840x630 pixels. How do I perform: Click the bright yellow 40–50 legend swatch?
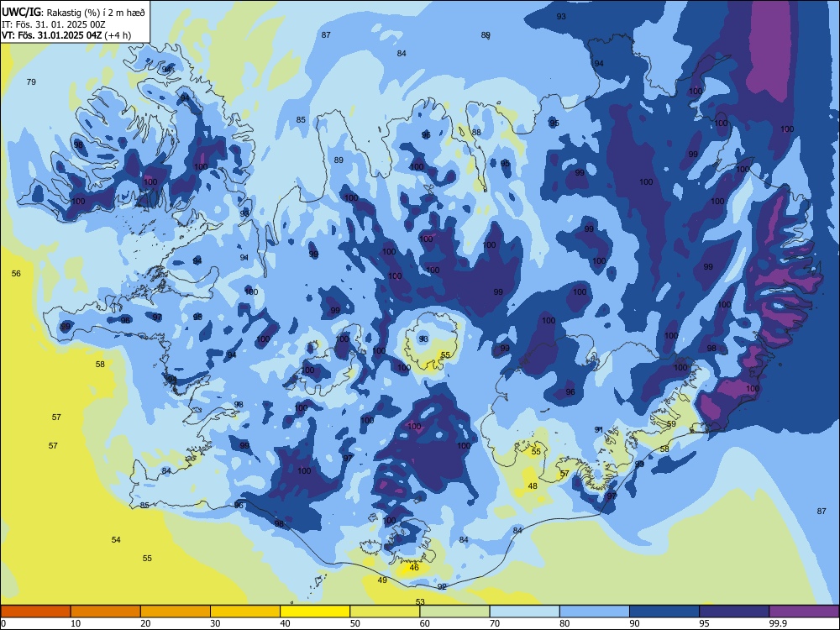pyautogui.click(x=315, y=612)
